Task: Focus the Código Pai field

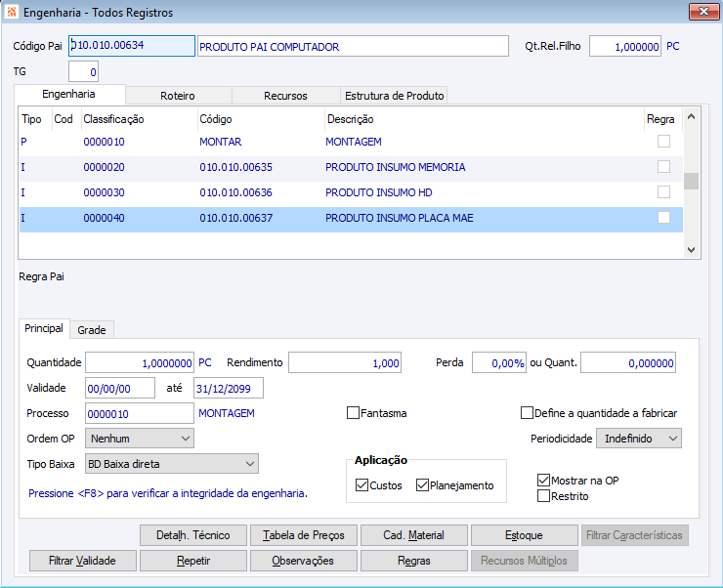Action: (131, 46)
